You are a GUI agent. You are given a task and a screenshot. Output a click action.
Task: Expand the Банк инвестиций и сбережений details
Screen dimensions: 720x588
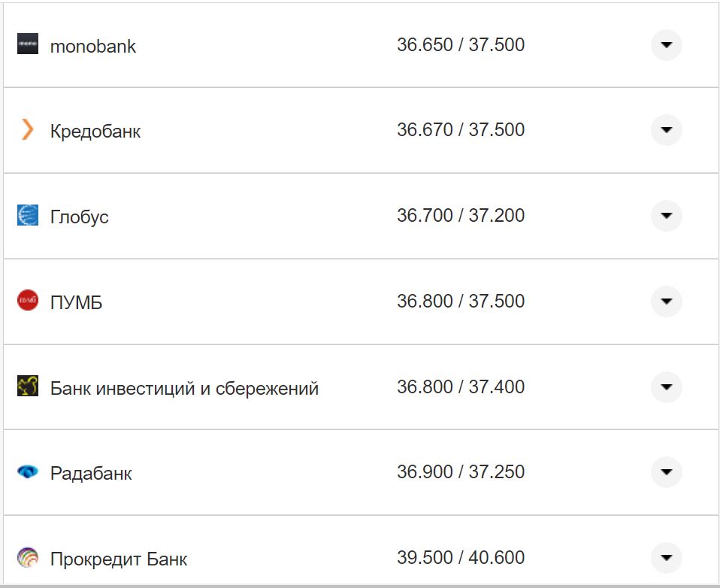pyautogui.click(x=666, y=387)
